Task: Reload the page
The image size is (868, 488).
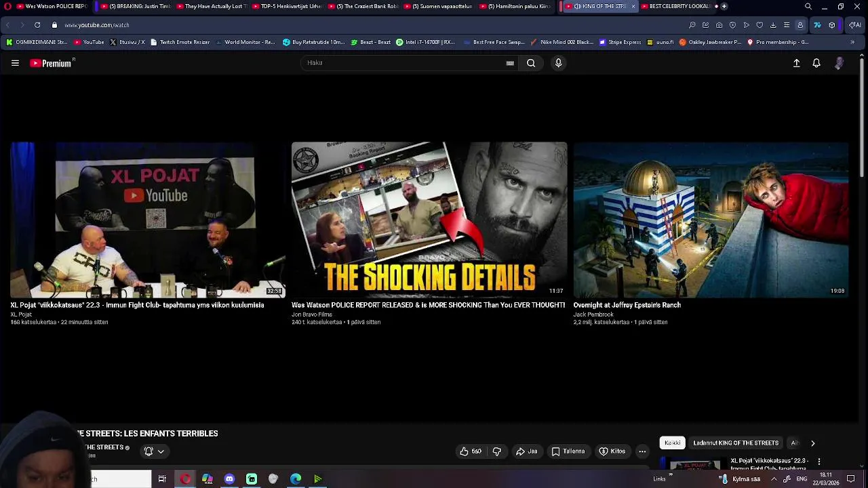Action: tap(37, 25)
